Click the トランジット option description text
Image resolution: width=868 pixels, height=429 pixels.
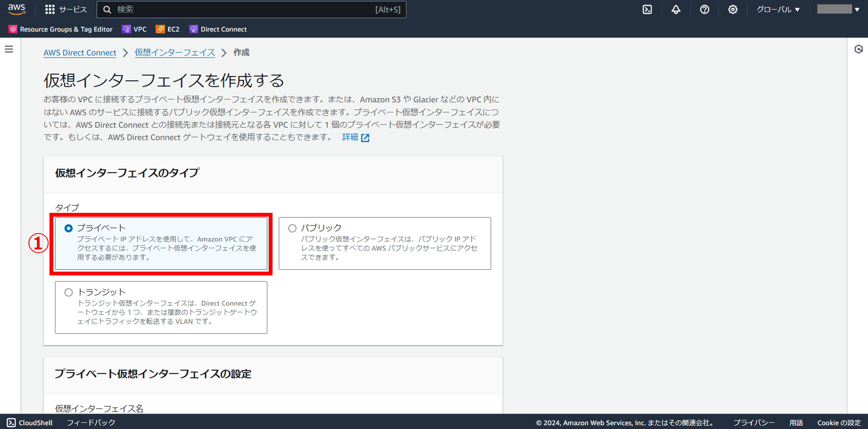[167, 312]
